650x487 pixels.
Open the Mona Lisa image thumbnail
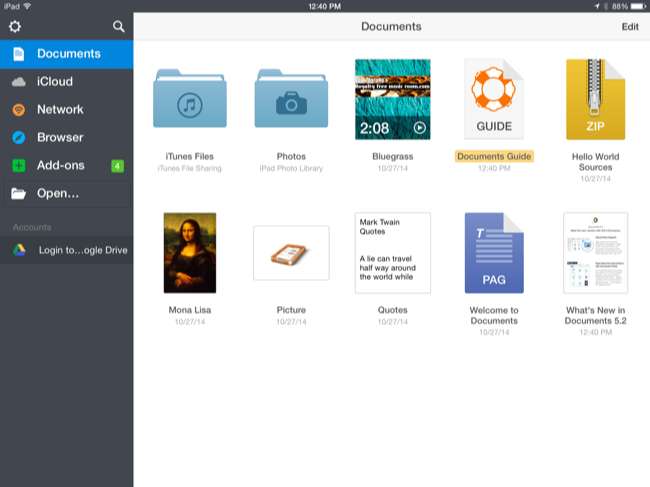click(190, 252)
